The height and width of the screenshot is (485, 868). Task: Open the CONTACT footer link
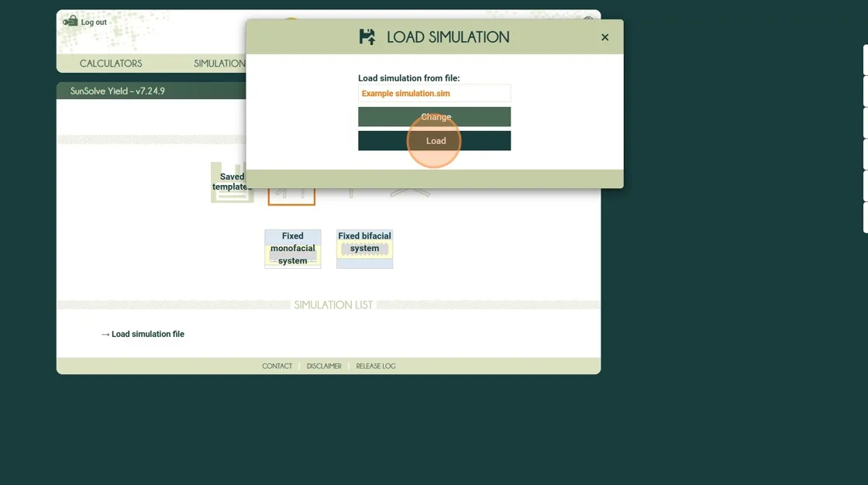277,366
